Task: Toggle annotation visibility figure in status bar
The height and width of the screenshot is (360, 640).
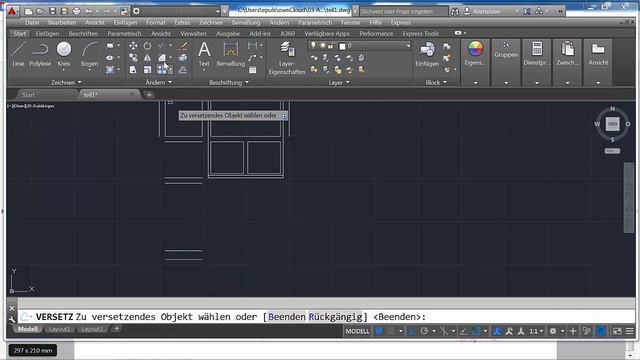Action: [497, 331]
